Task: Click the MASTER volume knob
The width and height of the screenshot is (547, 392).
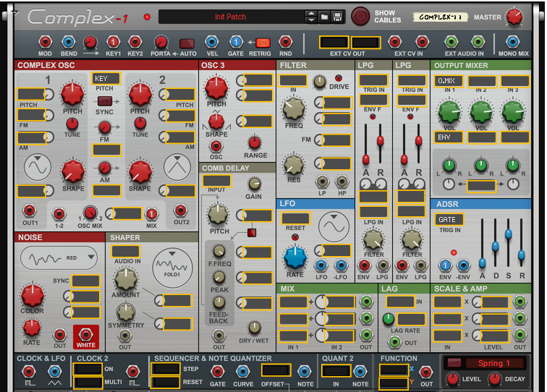Action: [x=514, y=17]
